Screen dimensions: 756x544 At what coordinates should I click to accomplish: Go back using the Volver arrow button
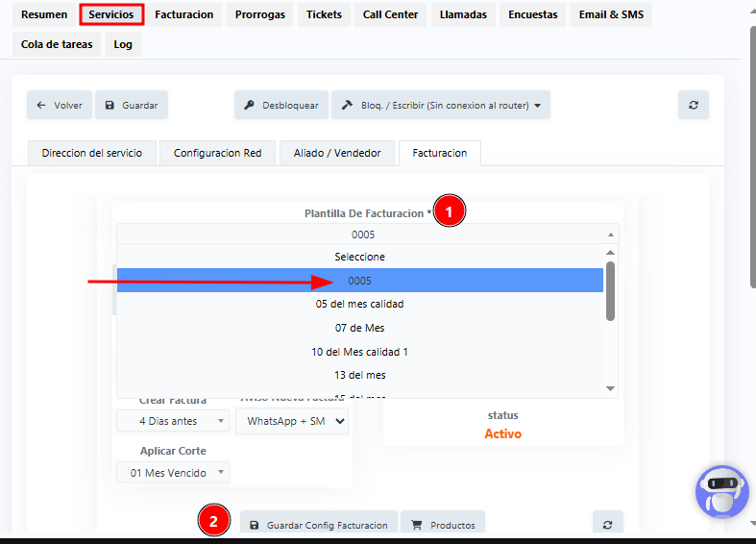point(59,106)
